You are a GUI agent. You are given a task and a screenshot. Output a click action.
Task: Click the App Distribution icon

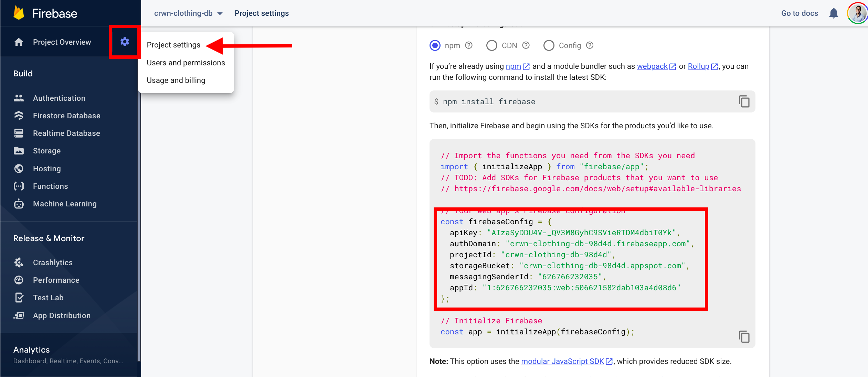[19, 315]
